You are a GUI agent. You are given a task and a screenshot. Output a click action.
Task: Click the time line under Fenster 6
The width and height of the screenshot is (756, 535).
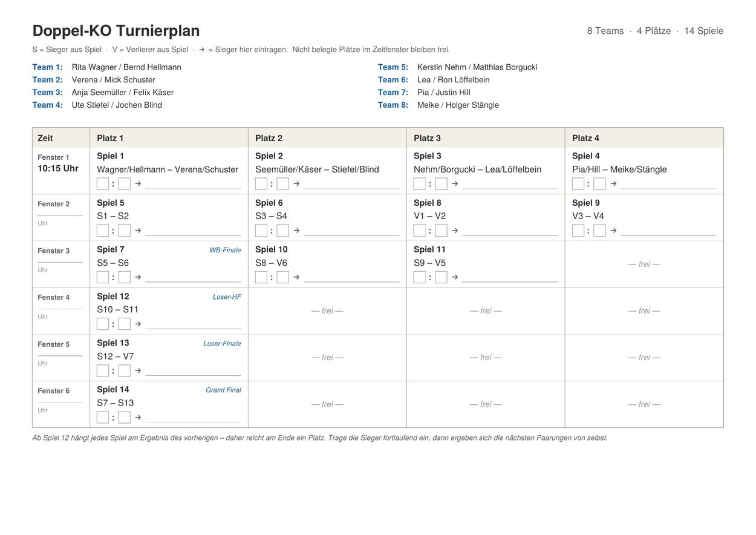pyautogui.click(x=60, y=402)
